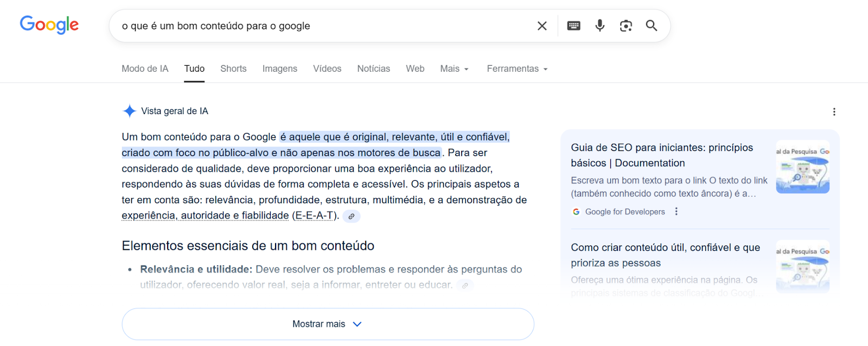Open the Guia de SEO para iniciantes link

point(661,155)
